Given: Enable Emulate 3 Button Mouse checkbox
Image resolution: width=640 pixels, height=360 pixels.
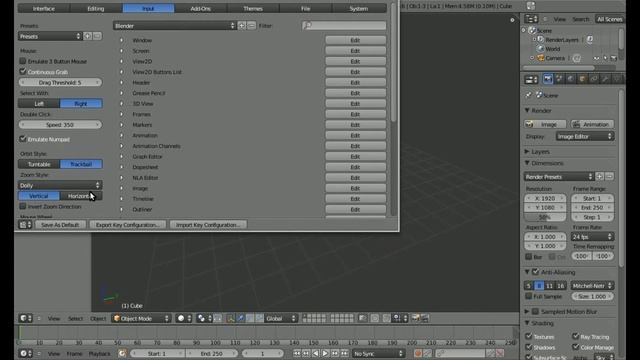Looking at the screenshot, I should pos(23,61).
